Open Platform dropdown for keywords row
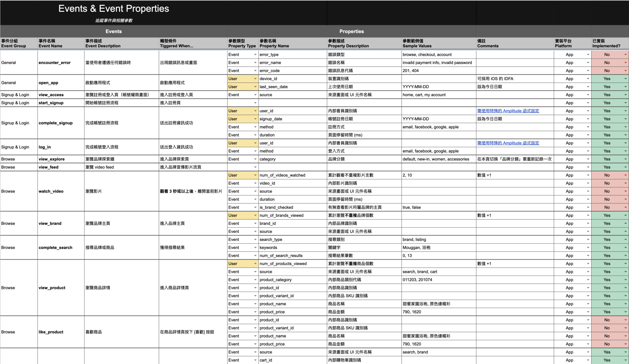Image resolution: width=629 pixels, height=364 pixels. 588,248
